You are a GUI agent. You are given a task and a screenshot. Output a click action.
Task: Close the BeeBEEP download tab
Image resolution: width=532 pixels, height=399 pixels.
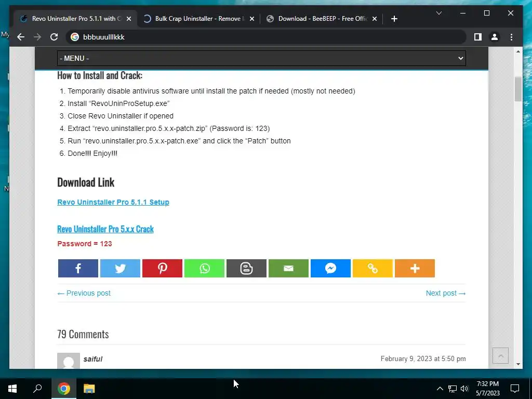point(375,19)
